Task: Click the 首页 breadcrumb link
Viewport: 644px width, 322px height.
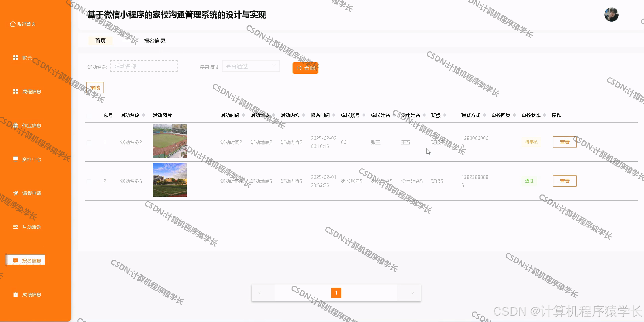Action: tap(100, 41)
